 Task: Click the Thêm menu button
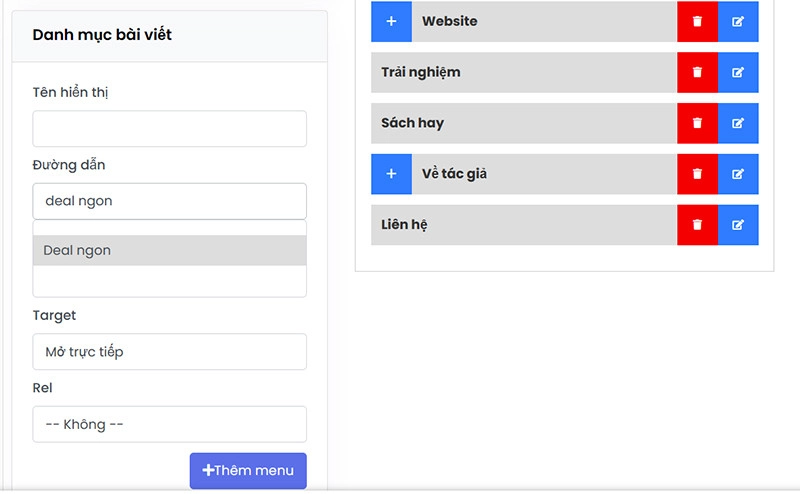[x=248, y=470]
